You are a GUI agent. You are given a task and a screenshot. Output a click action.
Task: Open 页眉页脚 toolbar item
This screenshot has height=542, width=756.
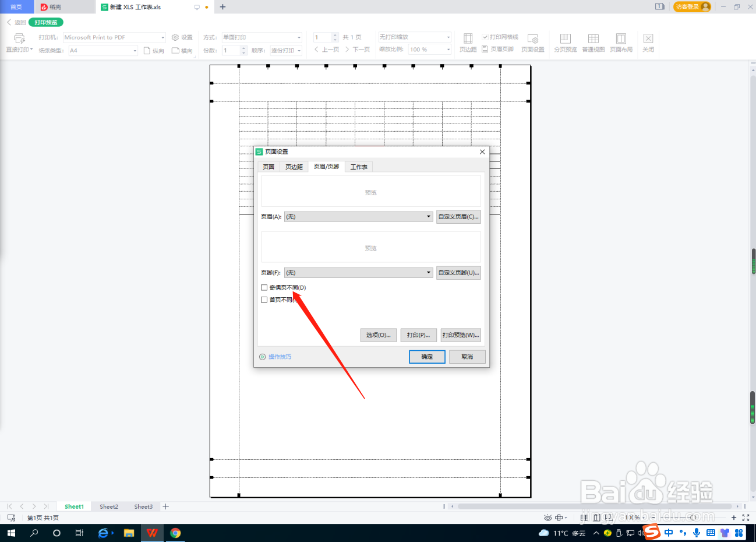click(498, 50)
